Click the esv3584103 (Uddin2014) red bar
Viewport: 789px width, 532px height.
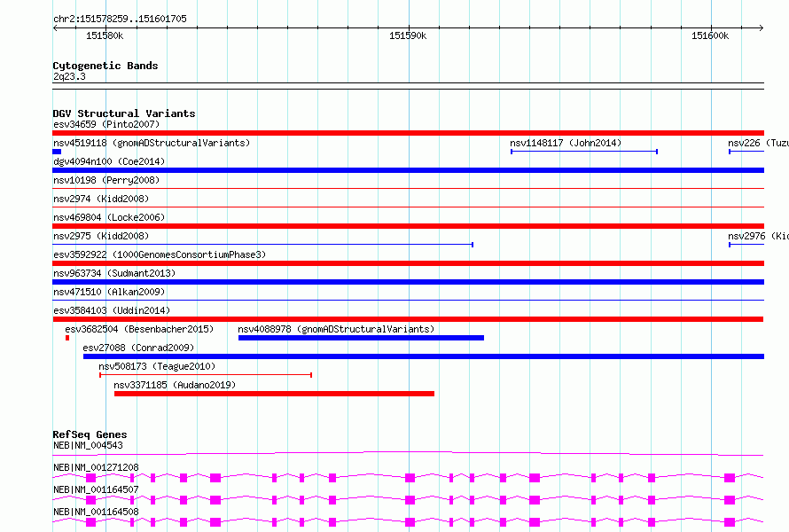(x=408, y=319)
